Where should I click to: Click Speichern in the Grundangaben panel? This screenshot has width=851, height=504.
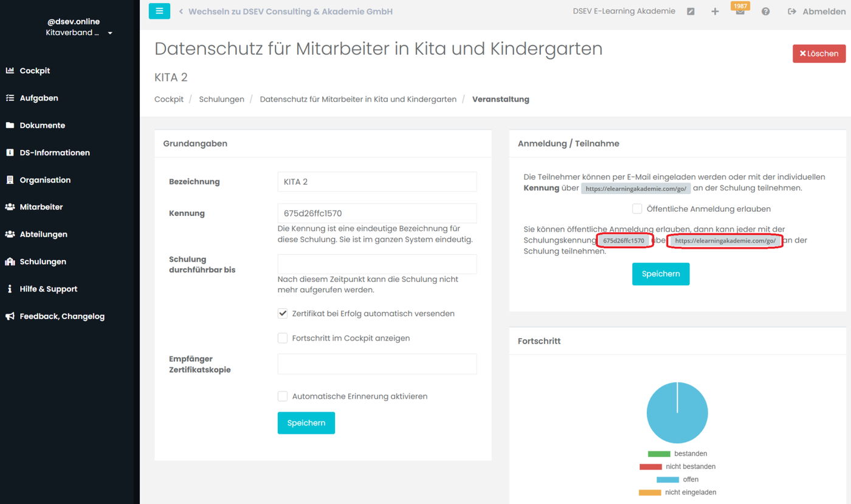pyautogui.click(x=306, y=423)
